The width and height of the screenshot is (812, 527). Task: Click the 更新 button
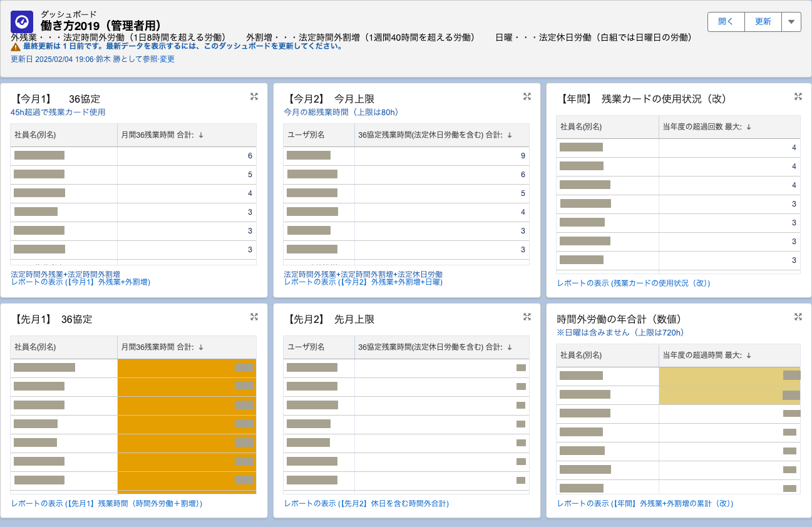(763, 21)
